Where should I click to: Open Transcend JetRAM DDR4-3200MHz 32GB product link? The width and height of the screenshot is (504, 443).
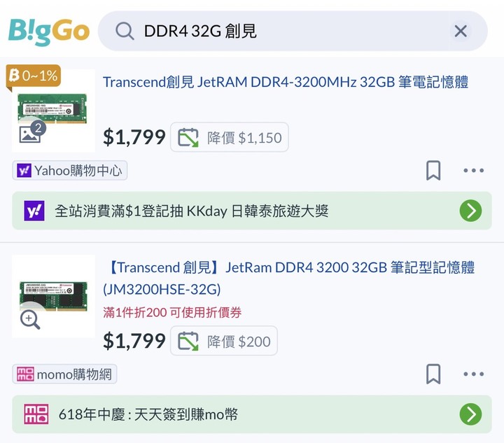click(x=286, y=83)
